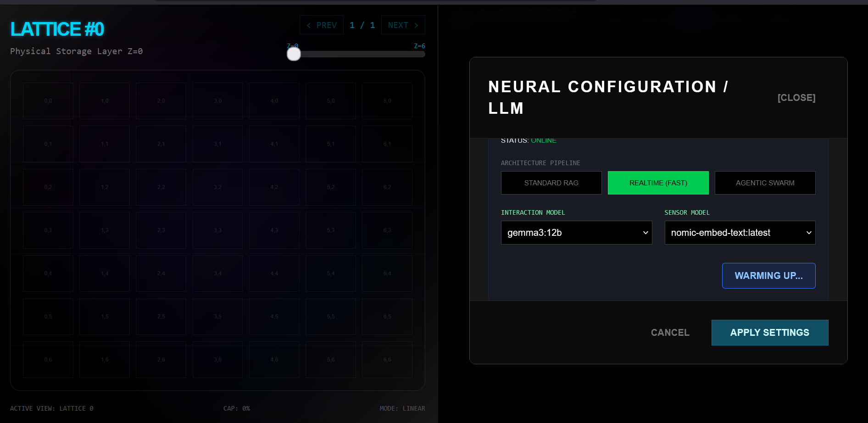Click the CAP: 0% indicator
This screenshot has width=868, height=423.
pyautogui.click(x=236, y=408)
